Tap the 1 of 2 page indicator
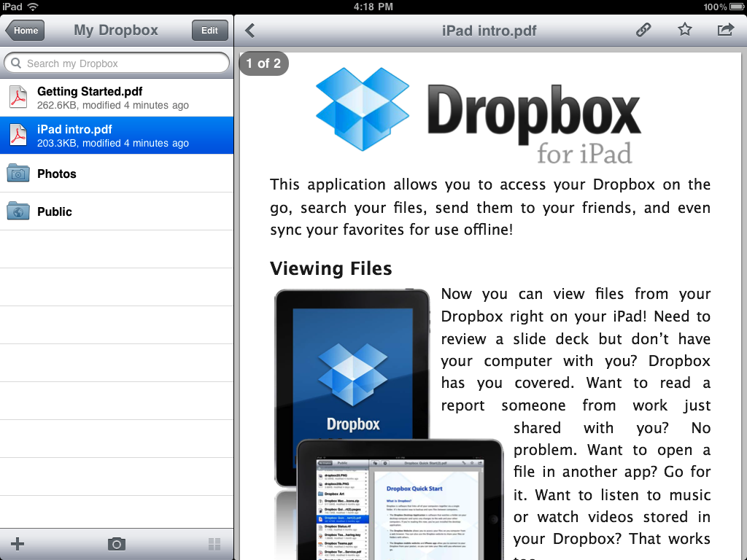This screenshot has height=560, width=747. point(263,63)
